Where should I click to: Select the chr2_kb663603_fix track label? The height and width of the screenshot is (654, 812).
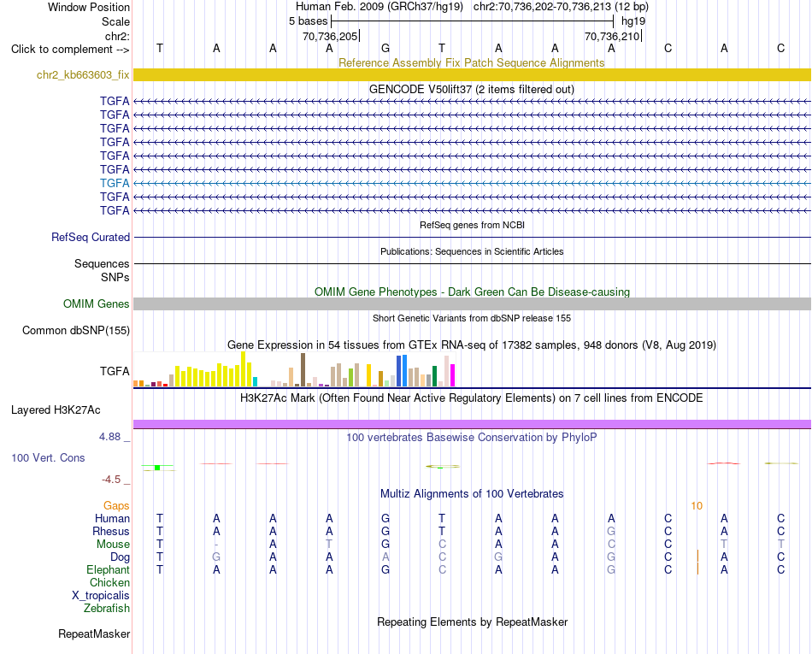coord(83,74)
